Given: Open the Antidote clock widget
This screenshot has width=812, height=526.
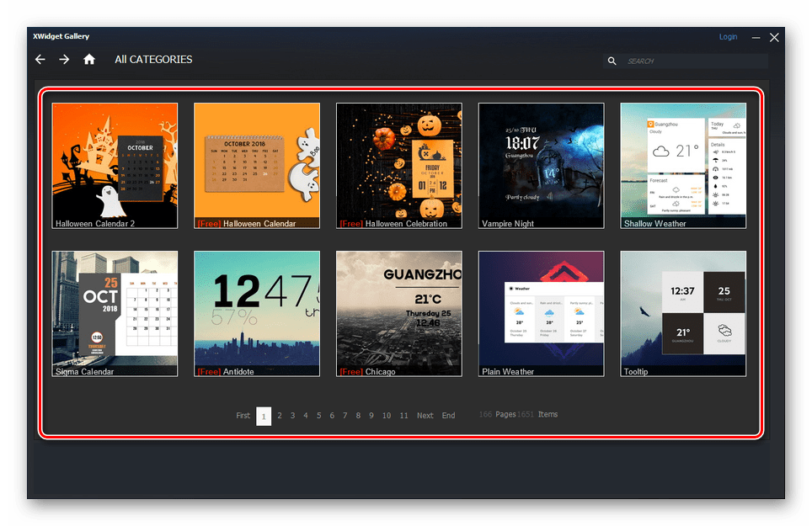Looking at the screenshot, I should point(257,313).
